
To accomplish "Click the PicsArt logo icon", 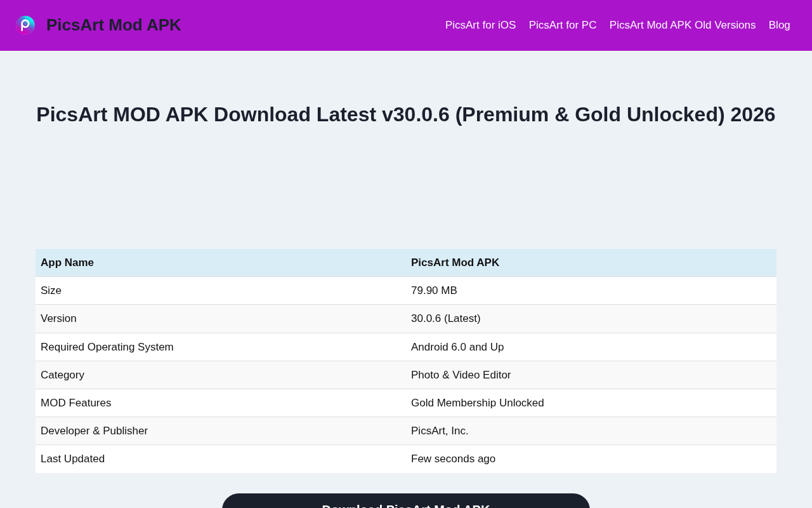I will [x=25, y=25].
